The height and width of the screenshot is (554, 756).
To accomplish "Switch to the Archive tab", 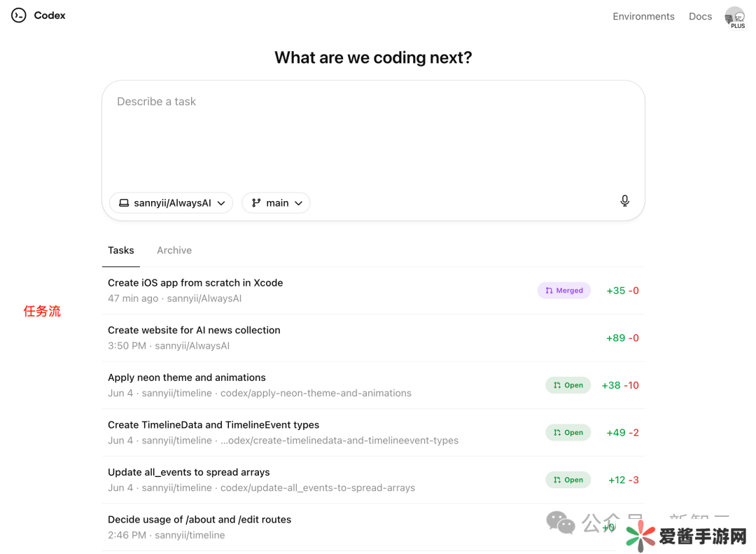I will click(174, 250).
